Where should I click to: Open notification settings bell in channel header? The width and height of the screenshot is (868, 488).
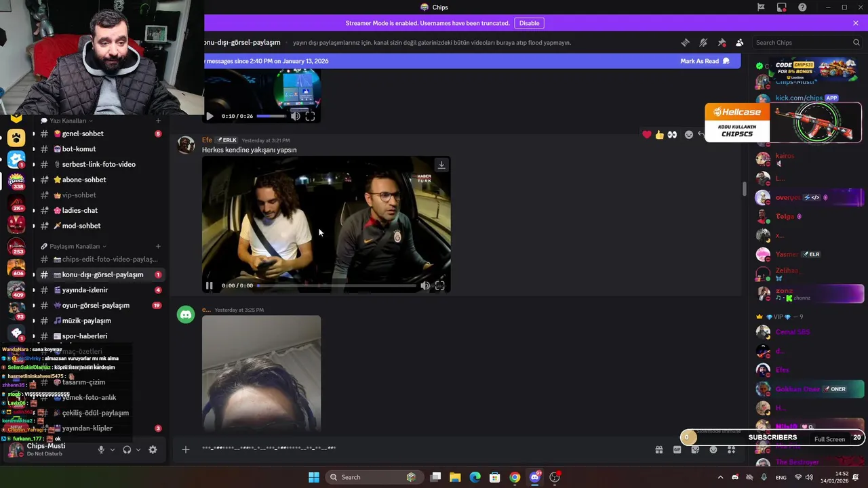[703, 42]
